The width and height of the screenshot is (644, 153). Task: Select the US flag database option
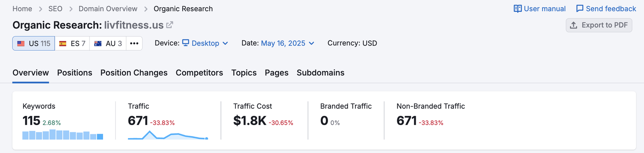33,44
